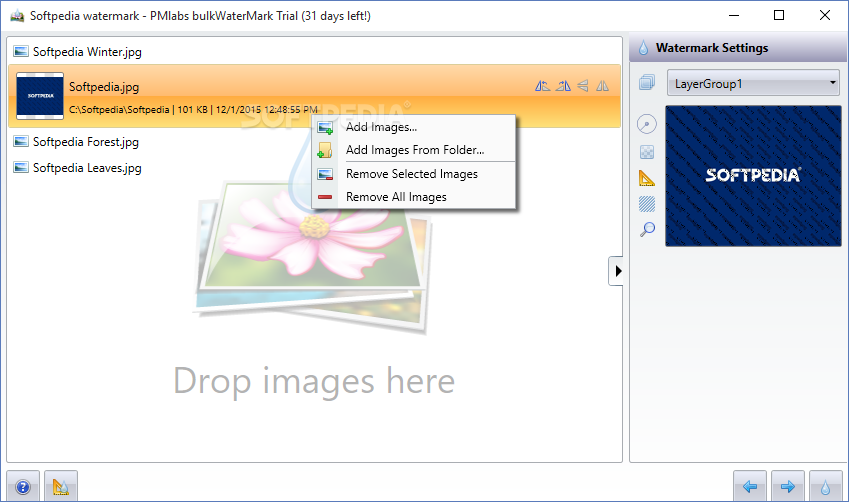Flip Softpedia.jpg horizontally (last gray icon)
This screenshot has width=849, height=502.
[602, 86]
